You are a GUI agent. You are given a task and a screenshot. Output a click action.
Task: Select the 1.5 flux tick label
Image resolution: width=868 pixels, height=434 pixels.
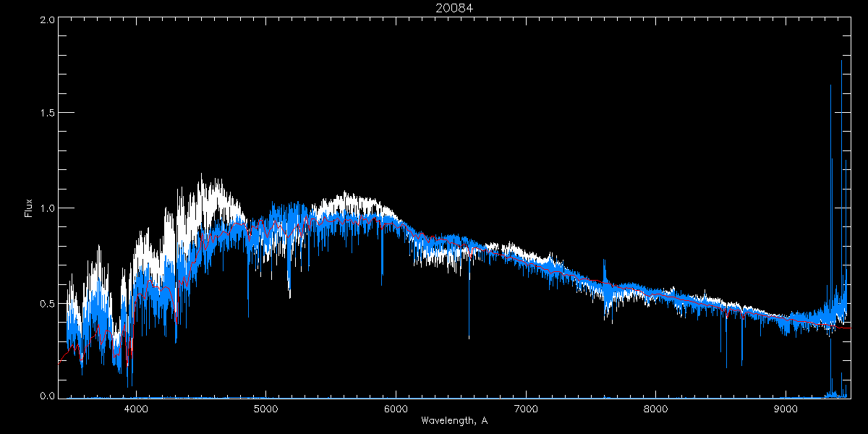[x=47, y=114]
